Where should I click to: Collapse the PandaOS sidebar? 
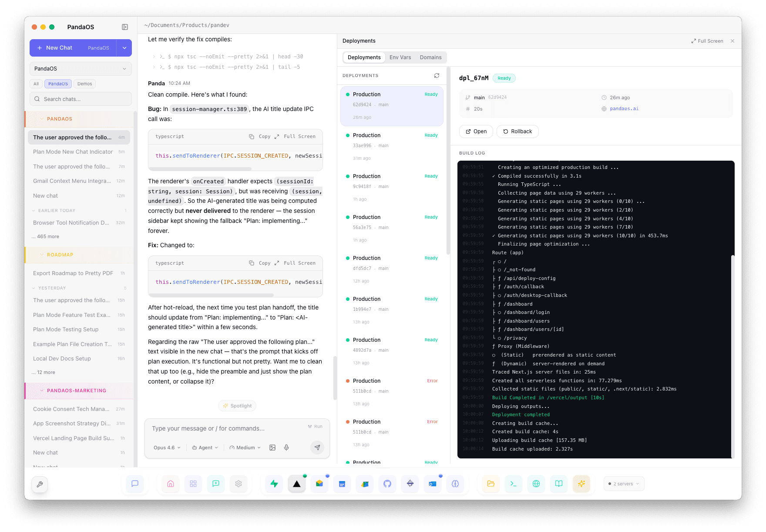click(125, 27)
